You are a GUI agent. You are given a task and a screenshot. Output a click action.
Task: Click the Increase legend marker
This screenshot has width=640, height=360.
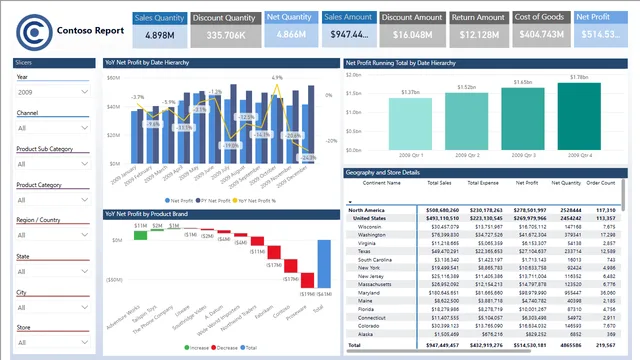click(187, 348)
